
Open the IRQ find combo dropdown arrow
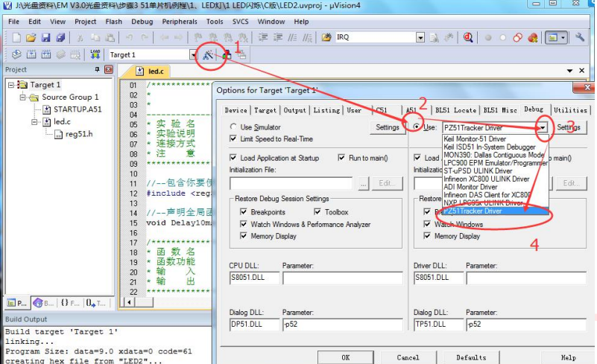tap(420, 37)
